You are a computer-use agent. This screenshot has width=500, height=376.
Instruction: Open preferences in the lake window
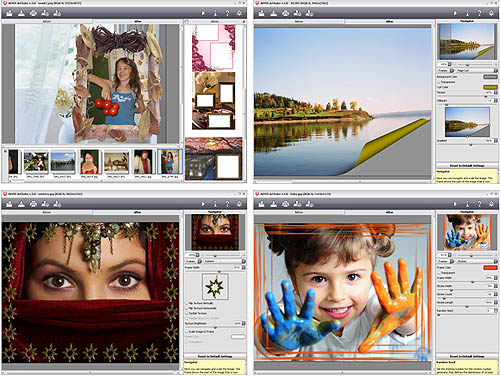point(491,13)
